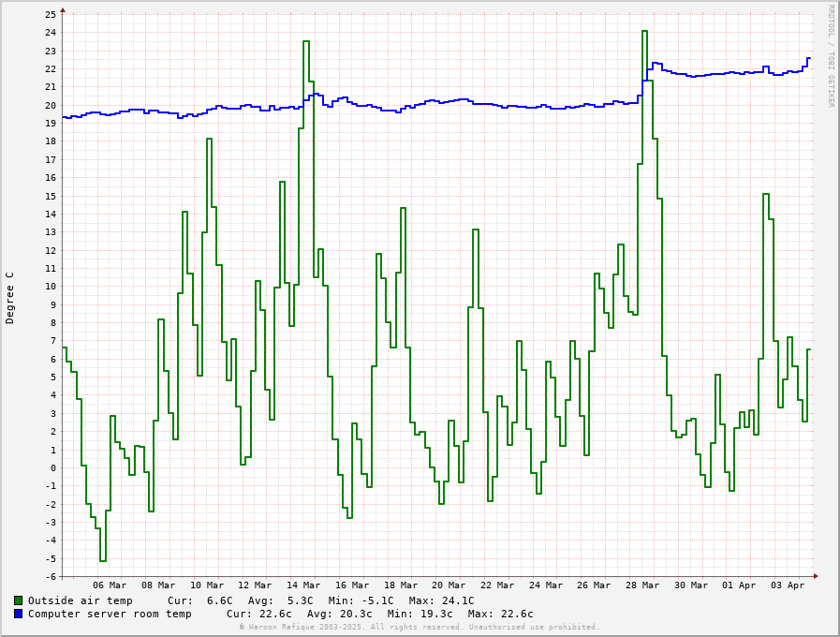Select the 28 Mar date label
This screenshot has height=637, width=840.
[x=642, y=585]
